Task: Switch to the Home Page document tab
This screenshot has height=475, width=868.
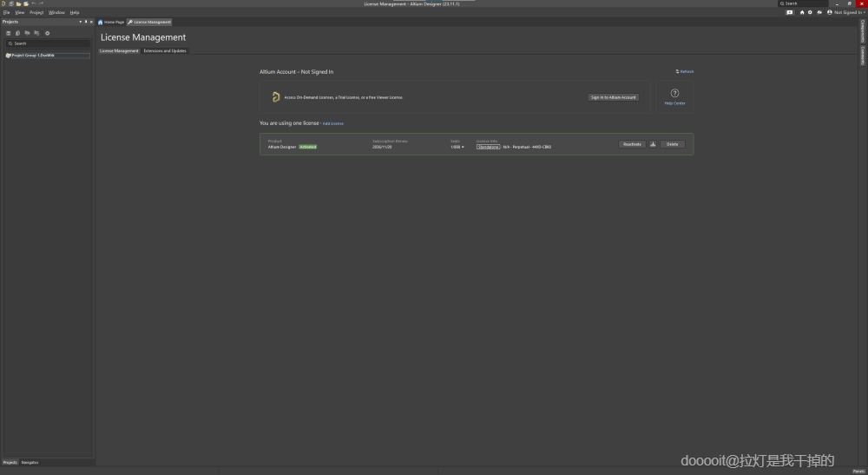Action: pos(111,23)
